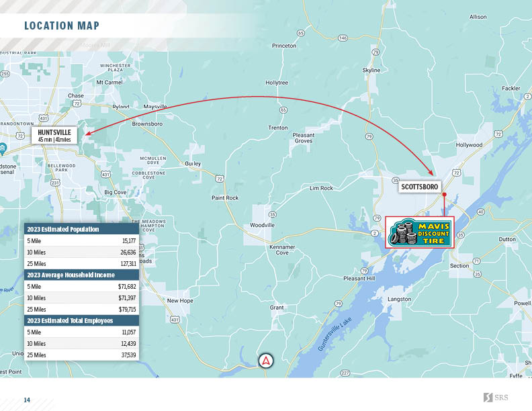Click the route 431 shield above Big Cove
The height and width of the screenshot is (411, 532).
pyautogui.click(x=105, y=175)
